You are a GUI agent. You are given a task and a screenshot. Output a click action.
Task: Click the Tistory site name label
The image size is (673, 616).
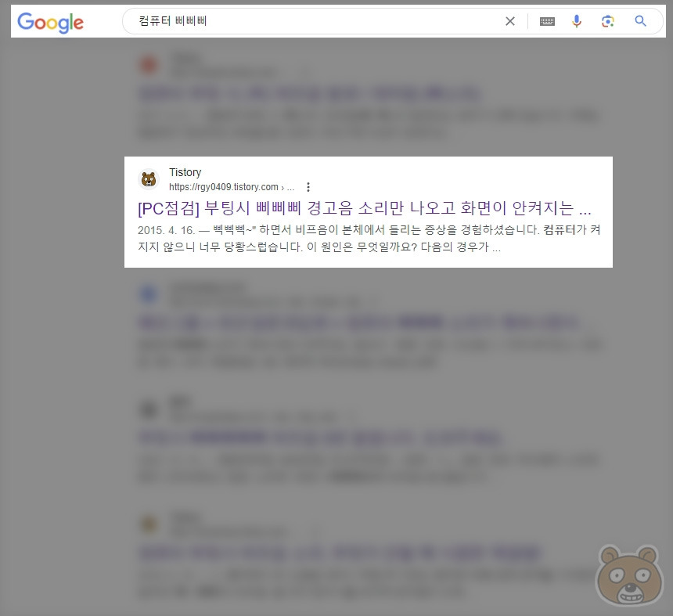[185, 172]
